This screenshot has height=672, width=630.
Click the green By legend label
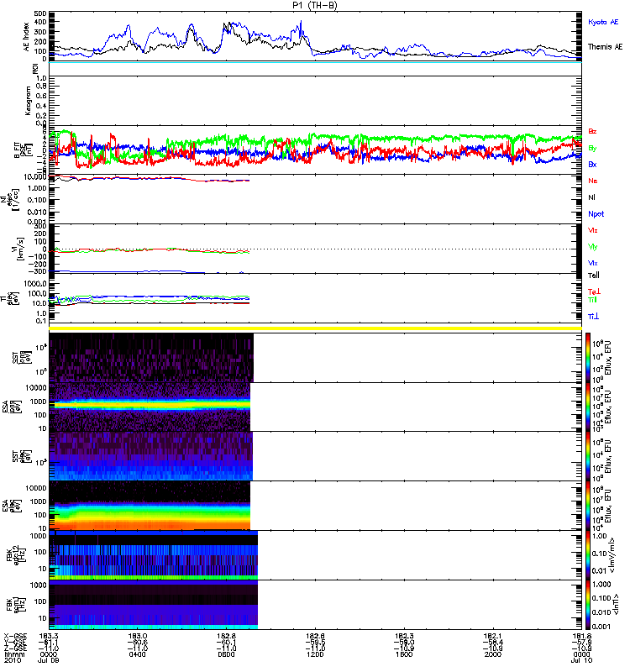(x=592, y=149)
